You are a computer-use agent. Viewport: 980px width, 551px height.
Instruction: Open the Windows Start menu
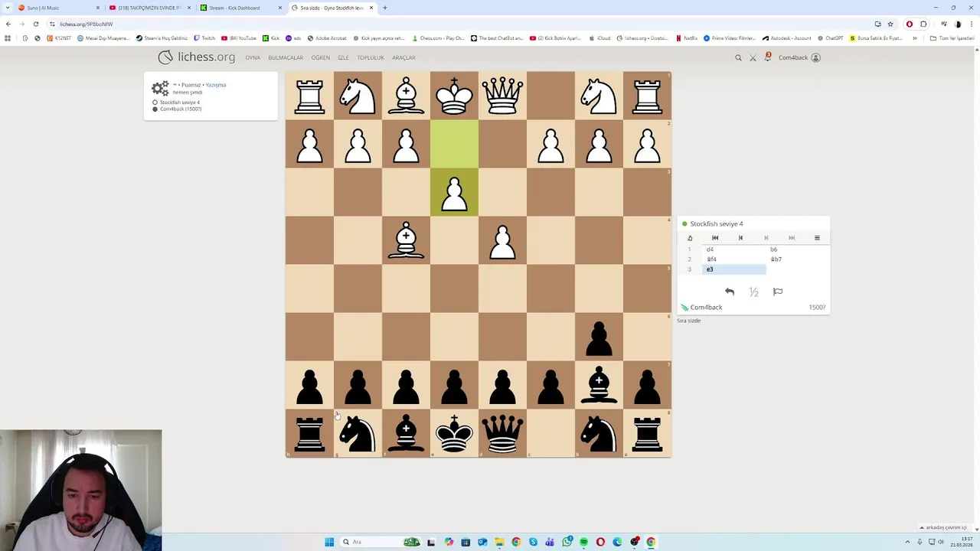pos(329,542)
